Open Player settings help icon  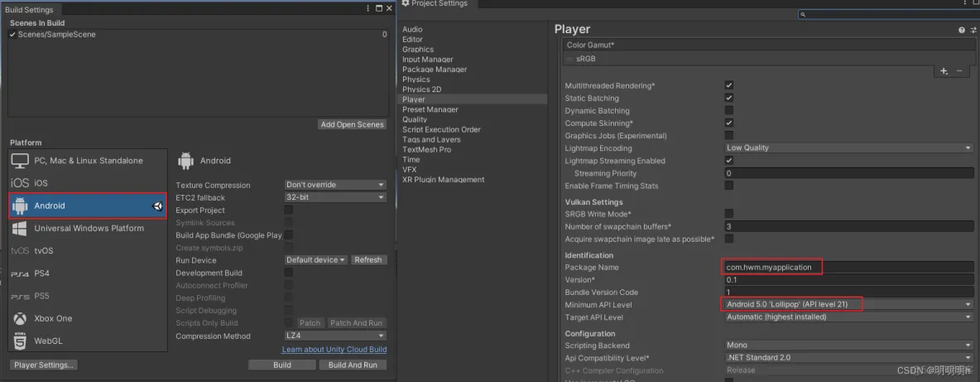click(962, 30)
